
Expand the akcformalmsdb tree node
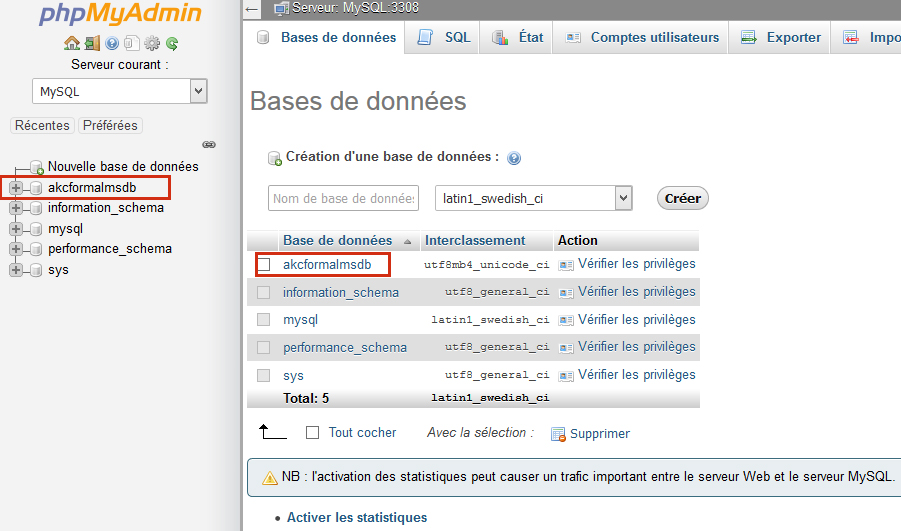tap(16, 188)
